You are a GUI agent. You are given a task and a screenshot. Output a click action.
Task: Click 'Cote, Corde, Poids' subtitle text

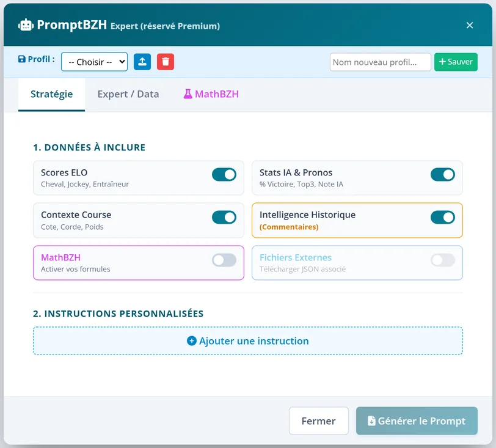tap(72, 227)
